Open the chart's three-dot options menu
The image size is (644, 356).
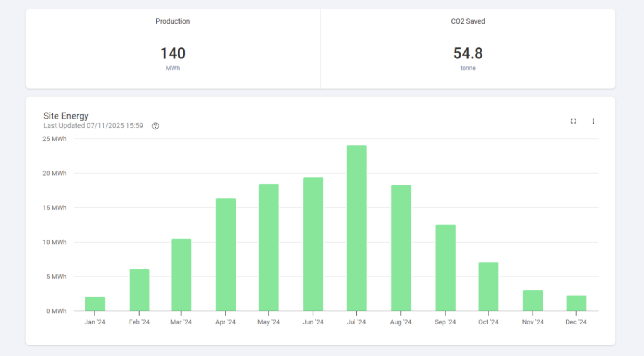tap(593, 121)
